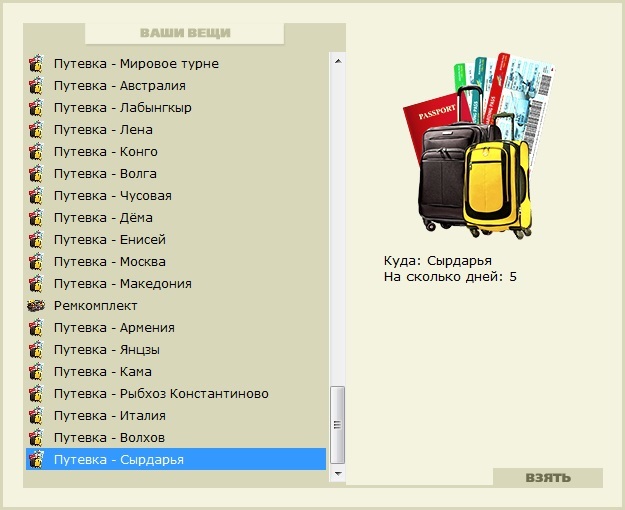Click the luggage icon beside Путевка - Москва
625x510 pixels.
point(36,262)
